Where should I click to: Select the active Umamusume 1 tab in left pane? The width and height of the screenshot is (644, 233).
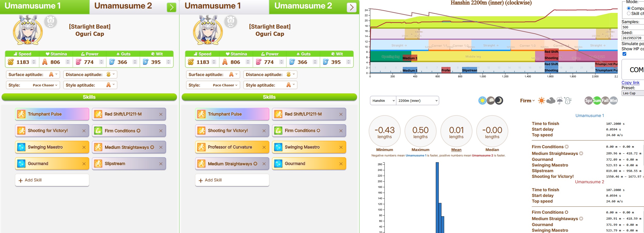coord(45,7)
